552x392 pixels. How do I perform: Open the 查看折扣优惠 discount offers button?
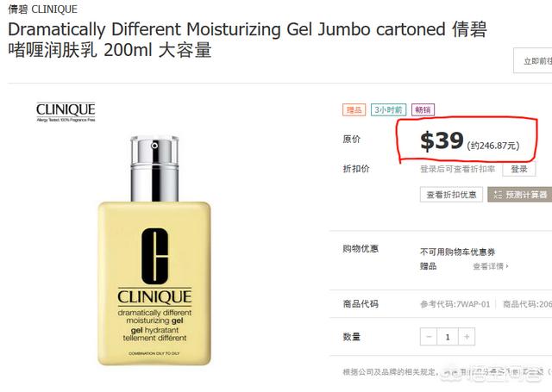click(x=451, y=195)
